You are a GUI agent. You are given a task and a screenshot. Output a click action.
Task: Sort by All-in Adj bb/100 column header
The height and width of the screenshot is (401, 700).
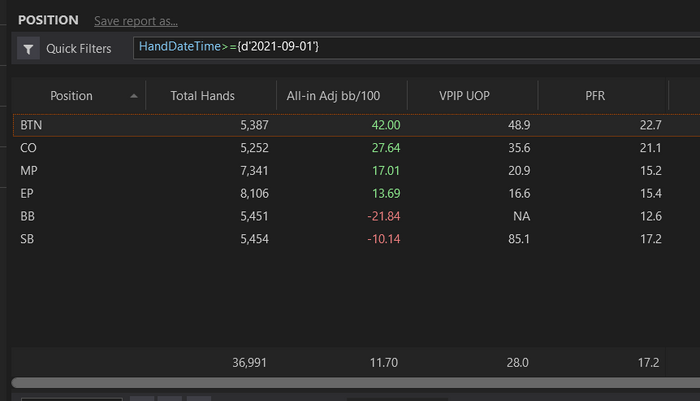point(333,96)
